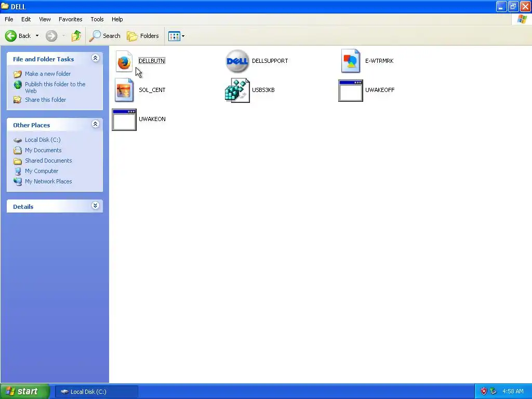The width and height of the screenshot is (532, 399).
Task: Restore down the DELL window
Action: (513, 6)
